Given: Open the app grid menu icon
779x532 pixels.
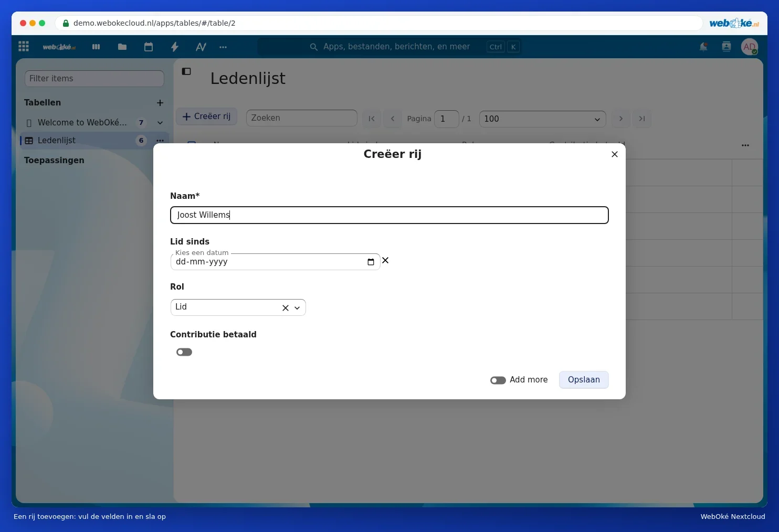Looking at the screenshot, I should point(24,47).
